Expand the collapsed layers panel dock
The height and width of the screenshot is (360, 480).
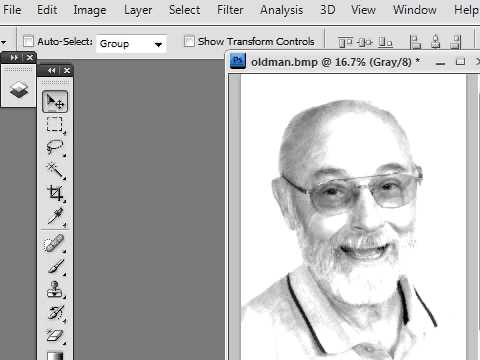click(14, 57)
